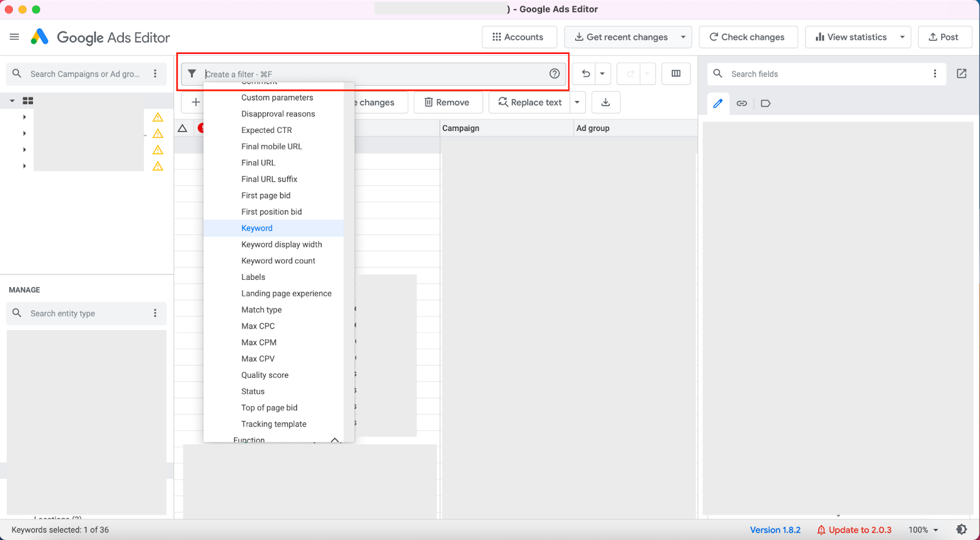
Task: Expand the third campaign tree arrow
Action: click(24, 149)
